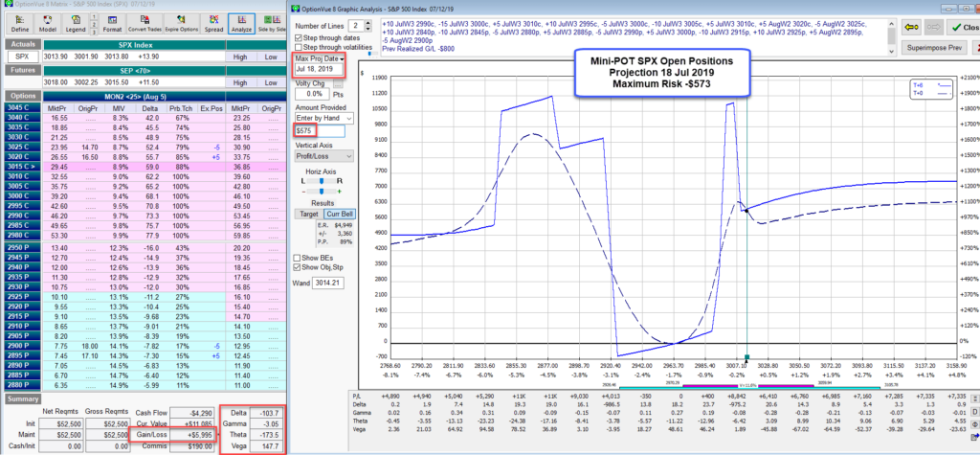
Task: Click the Wand value field
Action: click(x=329, y=283)
